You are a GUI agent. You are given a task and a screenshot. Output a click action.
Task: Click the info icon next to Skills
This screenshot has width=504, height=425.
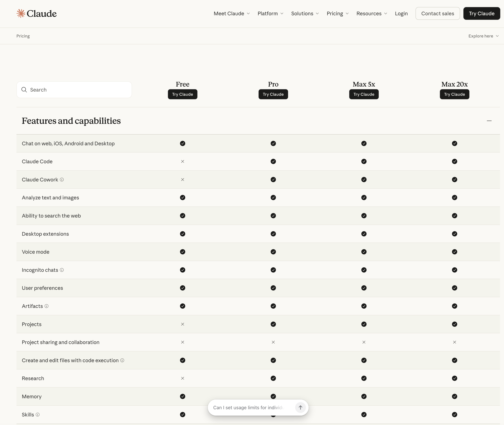pyautogui.click(x=38, y=414)
